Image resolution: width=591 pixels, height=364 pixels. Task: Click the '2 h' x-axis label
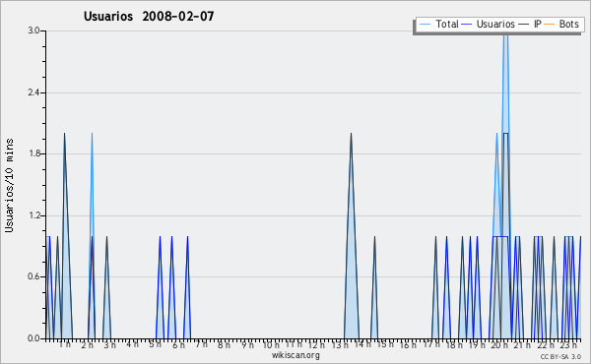pyautogui.click(x=88, y=344)
